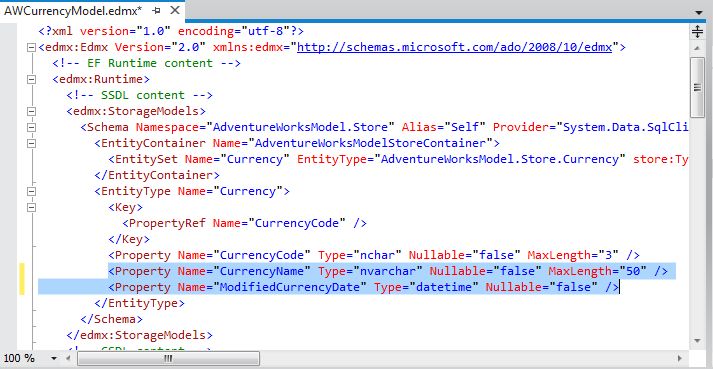Click the closing </Key> tag
This screenshot has height=369, width=713.
coord(129,239)
